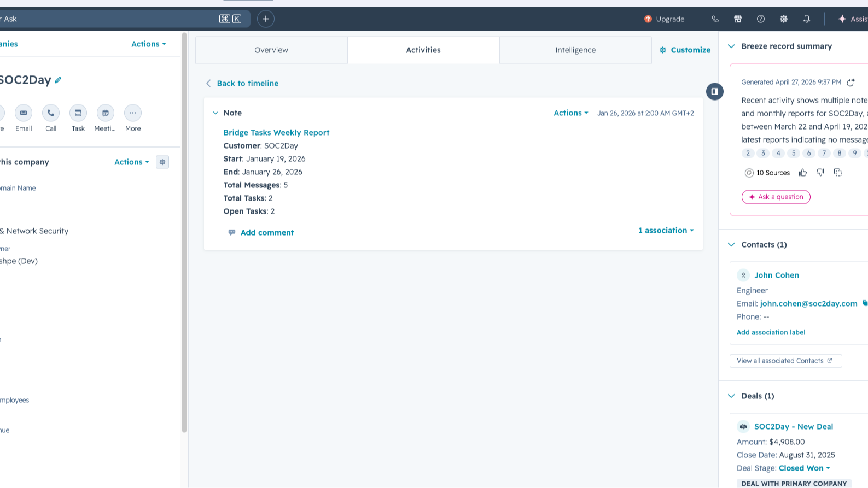
Task: Open the notifications bell
Action: (x=807, y=19)
